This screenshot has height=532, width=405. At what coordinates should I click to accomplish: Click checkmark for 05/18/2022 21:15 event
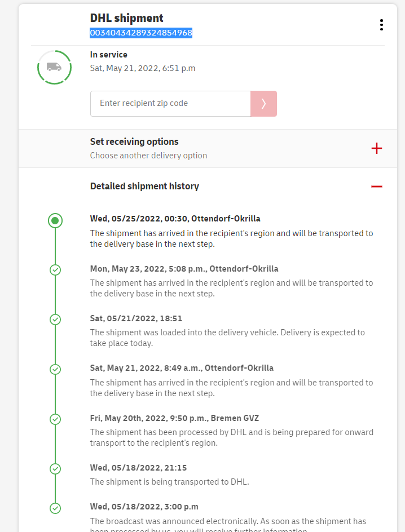pyautogui.click(x=55, y=468)
